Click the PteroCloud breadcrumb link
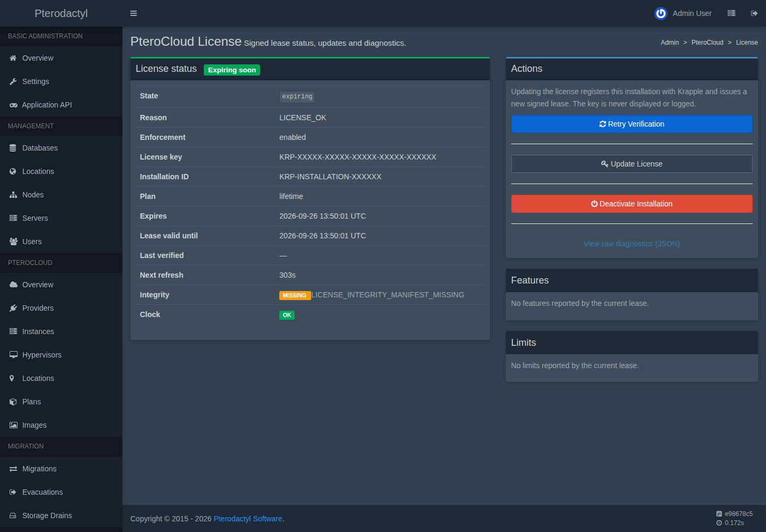 (707, 43)
